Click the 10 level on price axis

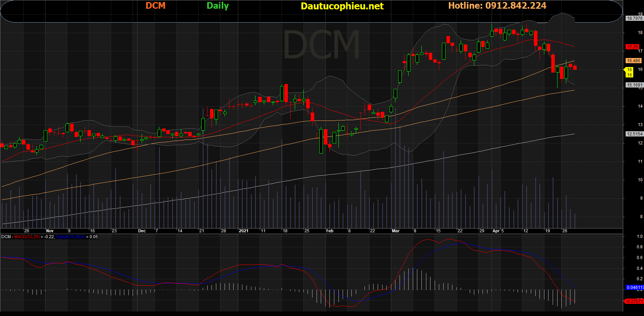(x=640, y=180)
